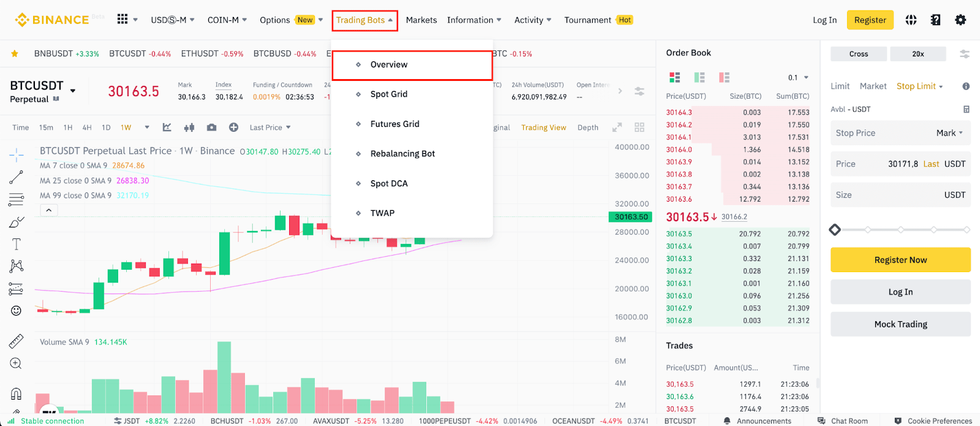This screenshot has width=980, height=426.
Task: Switch to the Depth chart tab
Action: click(588, 127)
